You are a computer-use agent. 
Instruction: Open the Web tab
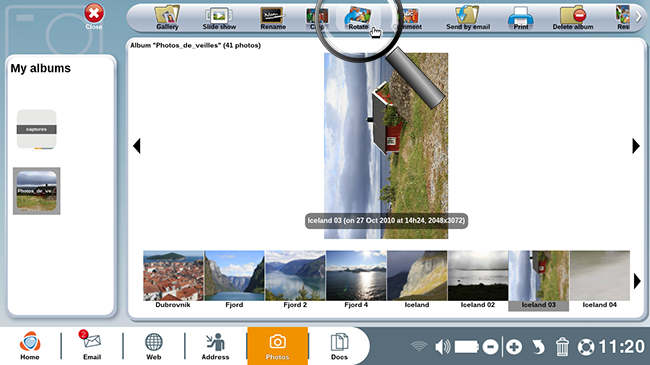[x=153, y=345]
